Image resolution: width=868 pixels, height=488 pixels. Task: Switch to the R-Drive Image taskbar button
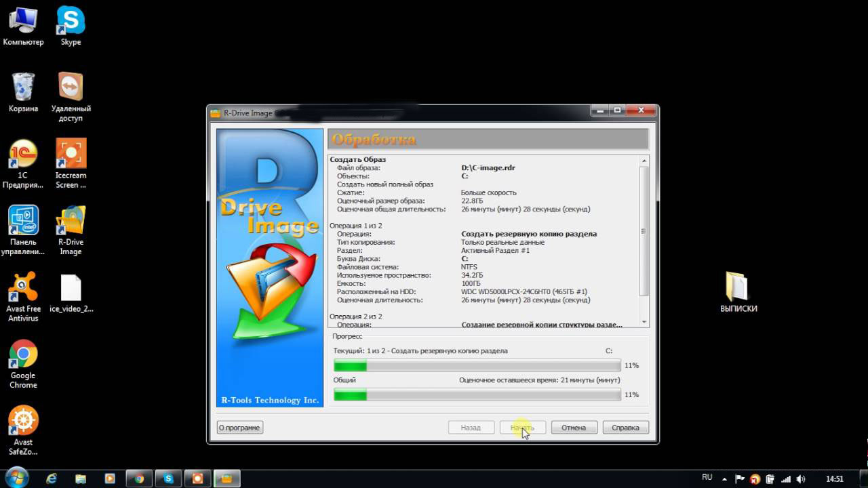[x=226, y=479]
